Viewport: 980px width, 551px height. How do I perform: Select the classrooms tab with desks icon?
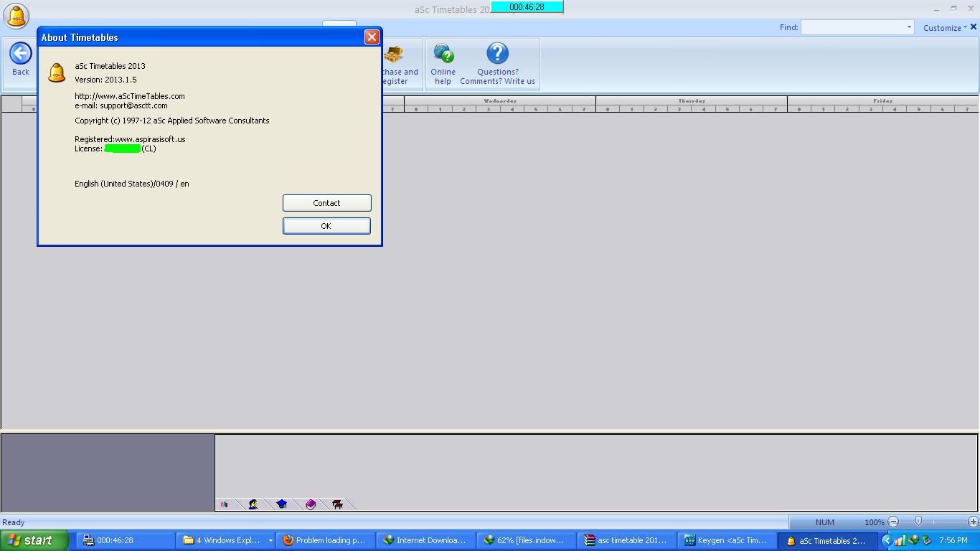338,504
